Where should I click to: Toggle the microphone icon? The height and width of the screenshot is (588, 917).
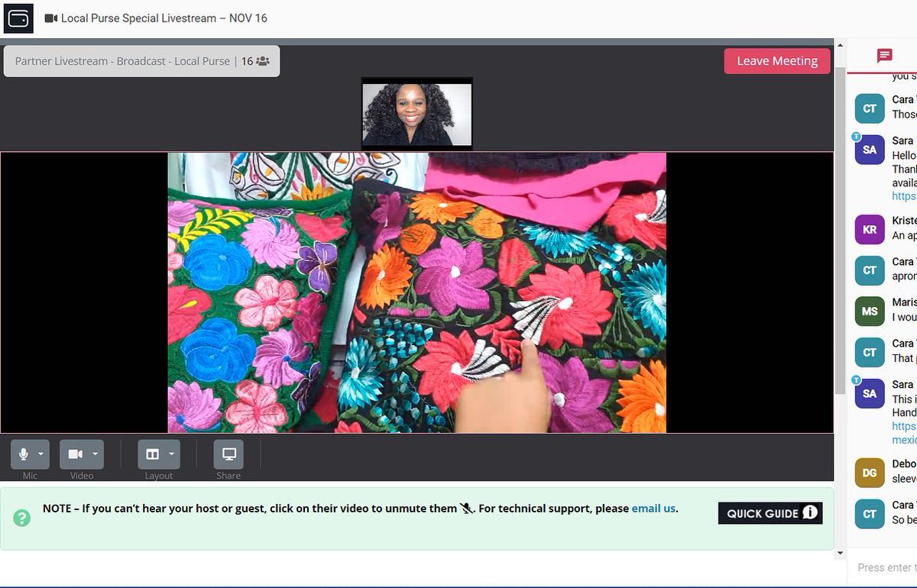[x=24, y=454]
